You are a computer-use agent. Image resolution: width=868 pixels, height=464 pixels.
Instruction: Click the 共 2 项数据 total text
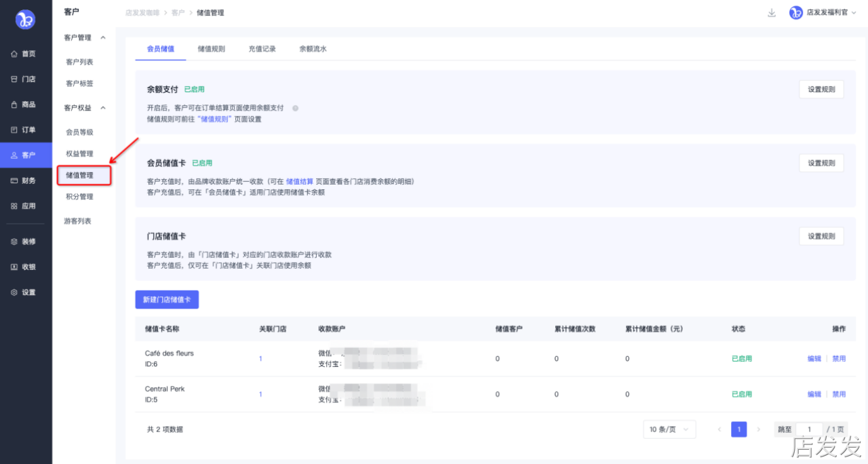point(165,429)
